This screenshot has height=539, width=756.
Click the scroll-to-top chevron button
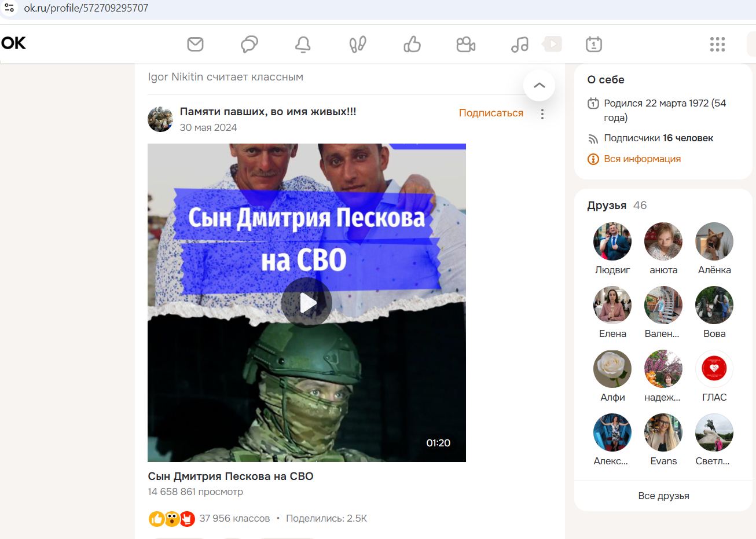tap(539, 85)
